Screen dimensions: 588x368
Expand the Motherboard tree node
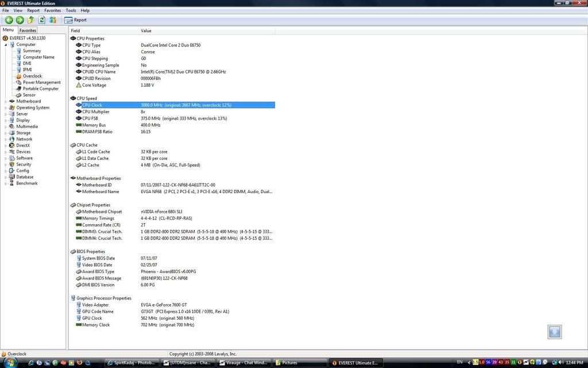click(x=6, y=101)
